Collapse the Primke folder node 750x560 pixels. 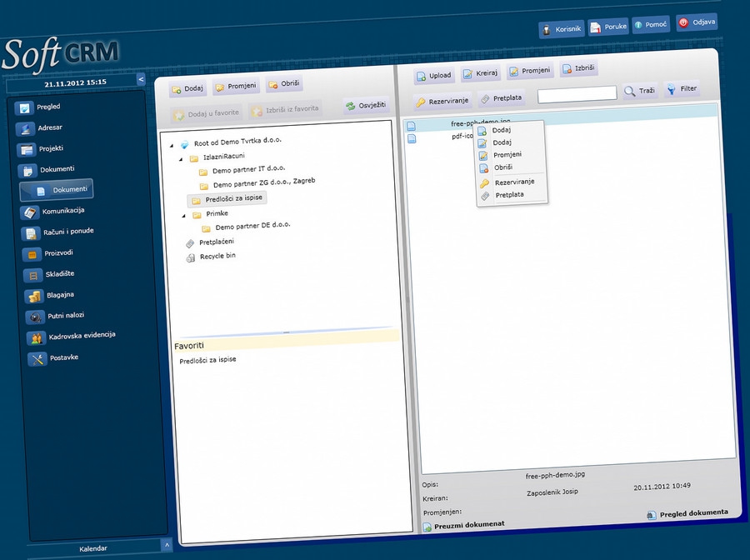click(x=185, y=214)
